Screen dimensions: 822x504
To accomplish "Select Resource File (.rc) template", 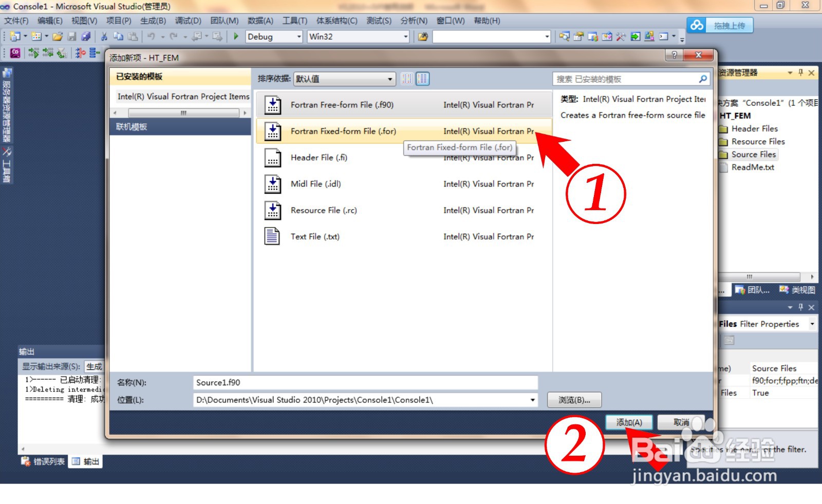I will click(x=404, y=210).
